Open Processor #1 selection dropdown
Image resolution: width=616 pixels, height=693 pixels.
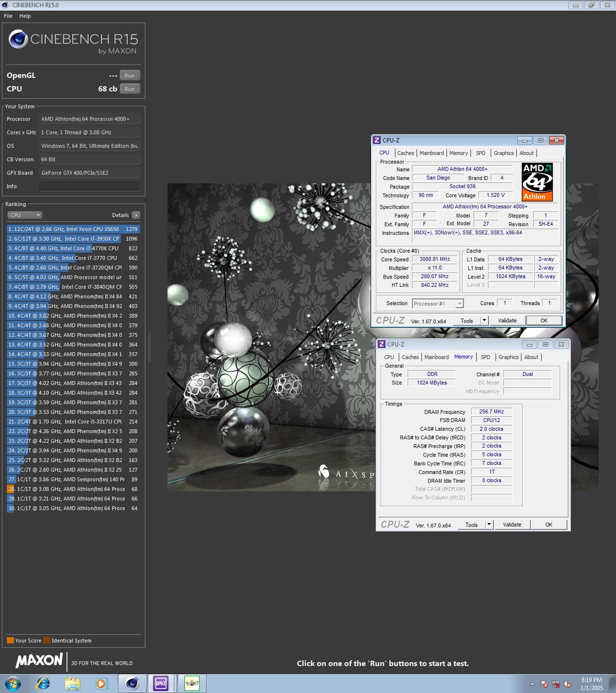tap(438, 304)
